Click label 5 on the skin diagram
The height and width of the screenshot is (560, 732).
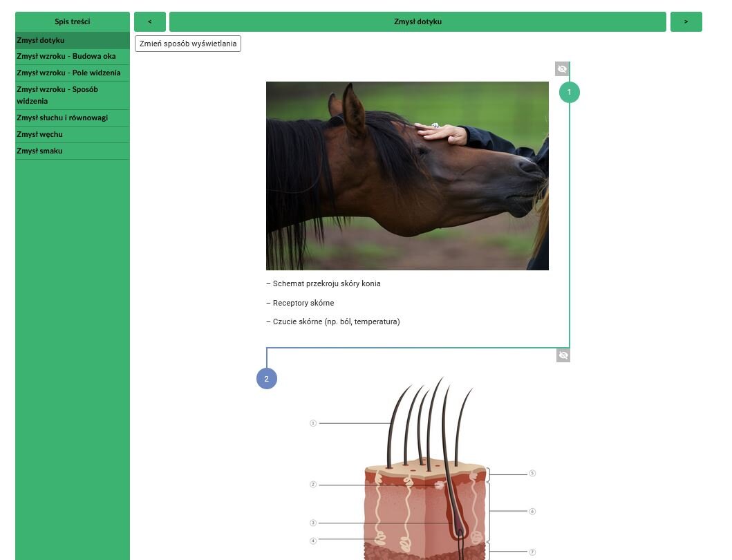point(532,474)
